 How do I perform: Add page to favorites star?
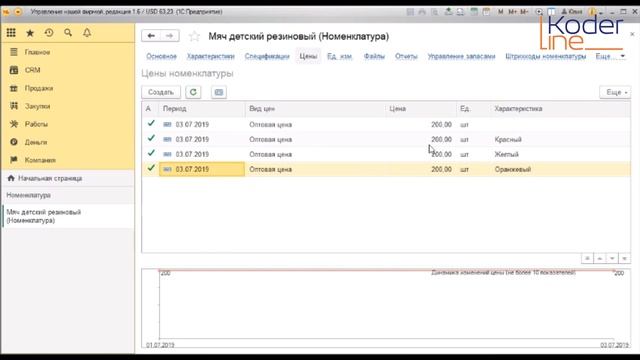tap(194, 36)
